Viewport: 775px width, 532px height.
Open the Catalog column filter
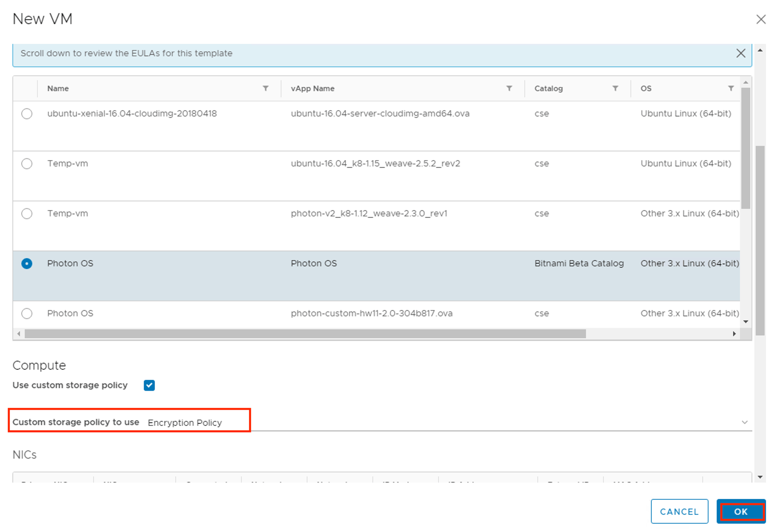[x=615, y=88]
